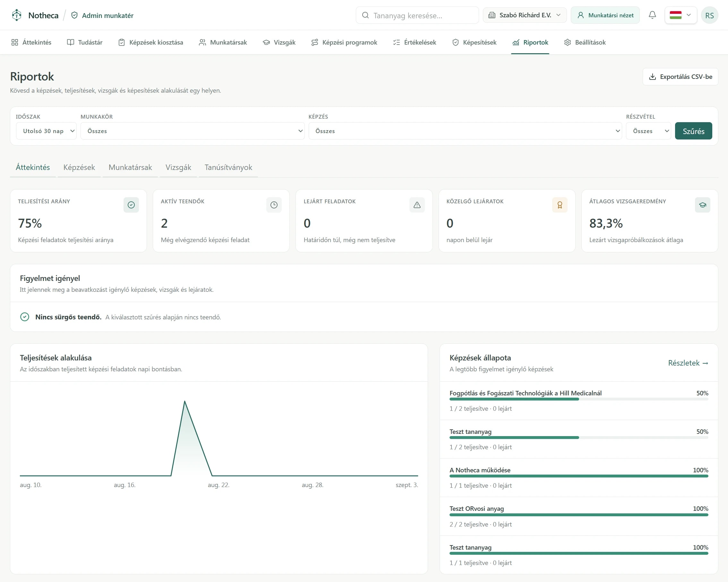Focus the Tananyag keresése search field
This screenshot has height=582, width=728.
417,15
